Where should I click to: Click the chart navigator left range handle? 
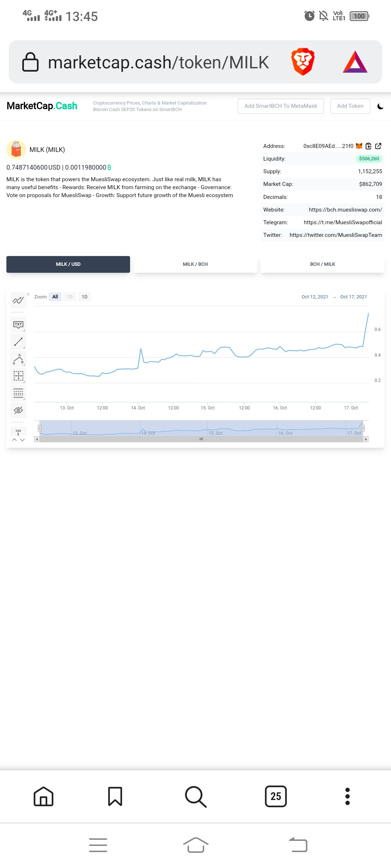(x=40, y=428)
